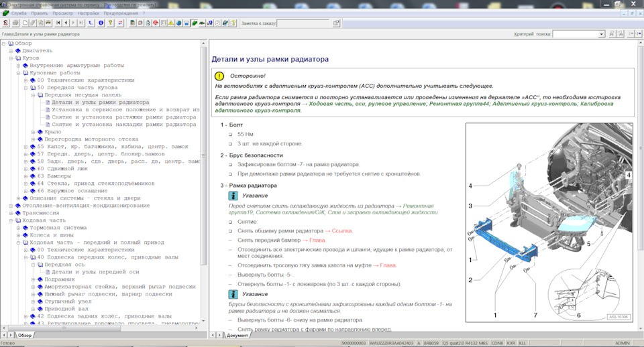644x347 pixels.
Task: Click the go-to-first-page navigation arrow icon
Action: coord(58,23)
